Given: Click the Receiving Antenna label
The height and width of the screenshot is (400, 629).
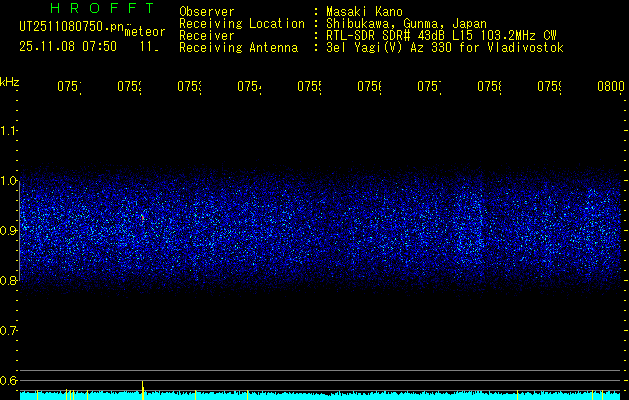Looking at the screenshot, I should coord(238,48).
